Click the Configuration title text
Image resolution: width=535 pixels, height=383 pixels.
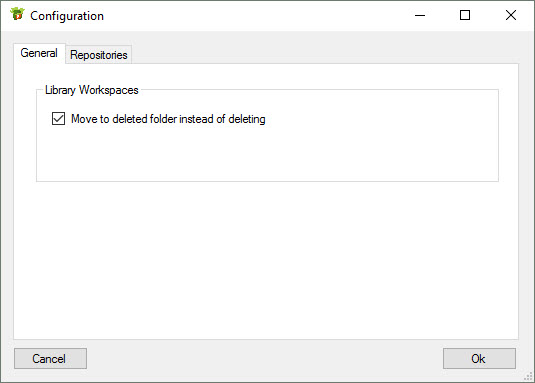click(x=67, y=16)
